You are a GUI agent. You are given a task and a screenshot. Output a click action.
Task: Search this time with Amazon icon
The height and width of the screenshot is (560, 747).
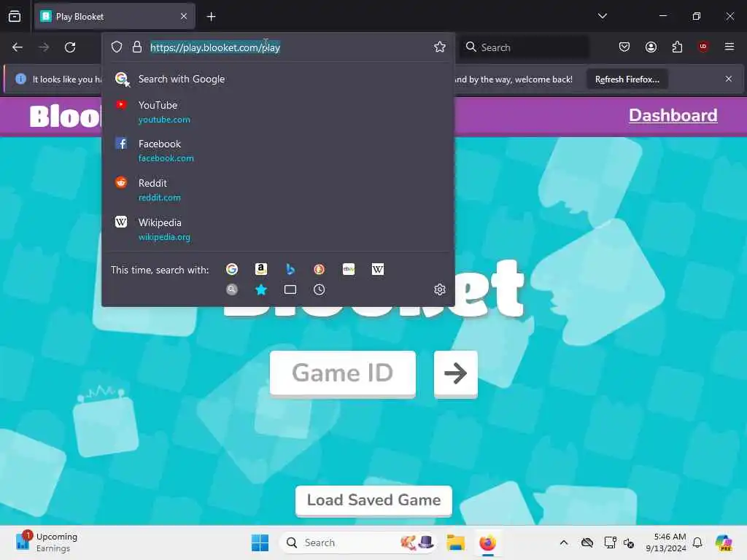point(261,270)
